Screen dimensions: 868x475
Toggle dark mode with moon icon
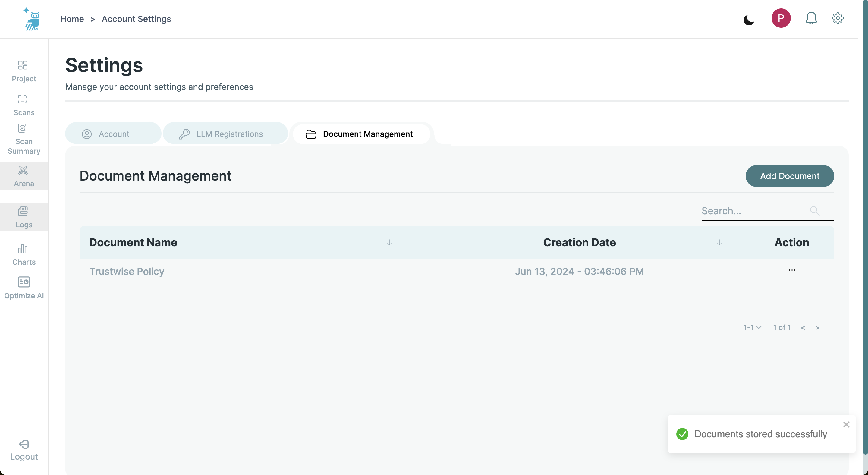point(749,20)
